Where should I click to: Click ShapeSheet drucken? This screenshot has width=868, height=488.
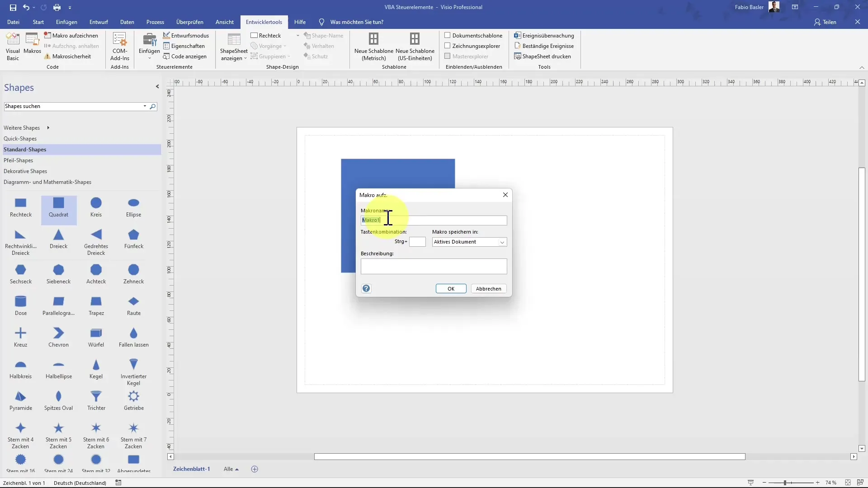click(542, 56)
